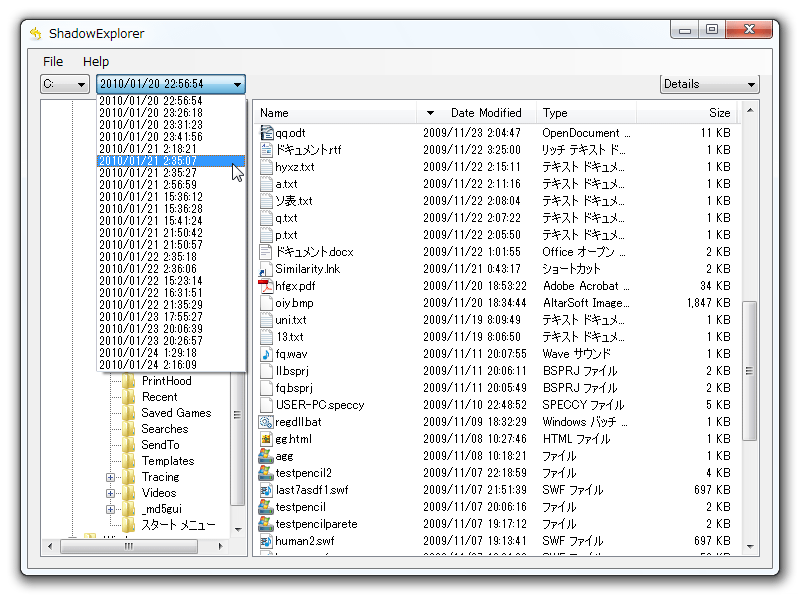Open the C: drive selector dropdown

65,85
